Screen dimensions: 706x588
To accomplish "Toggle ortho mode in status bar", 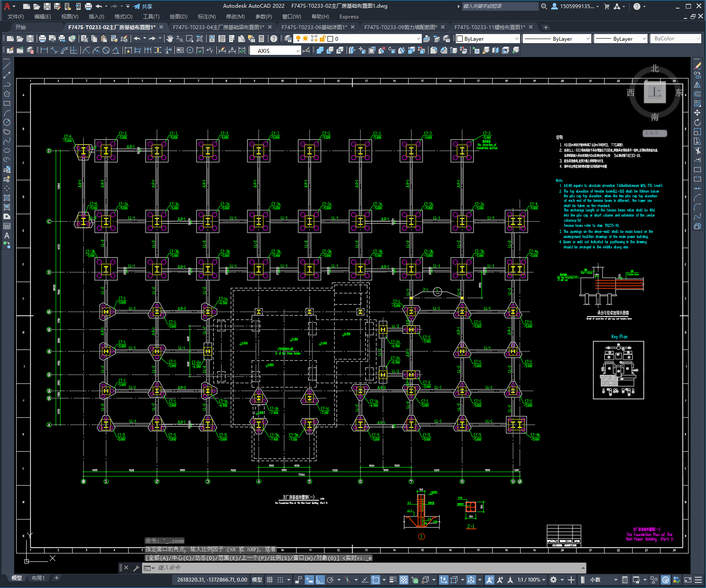I will [x=320, y=580].
